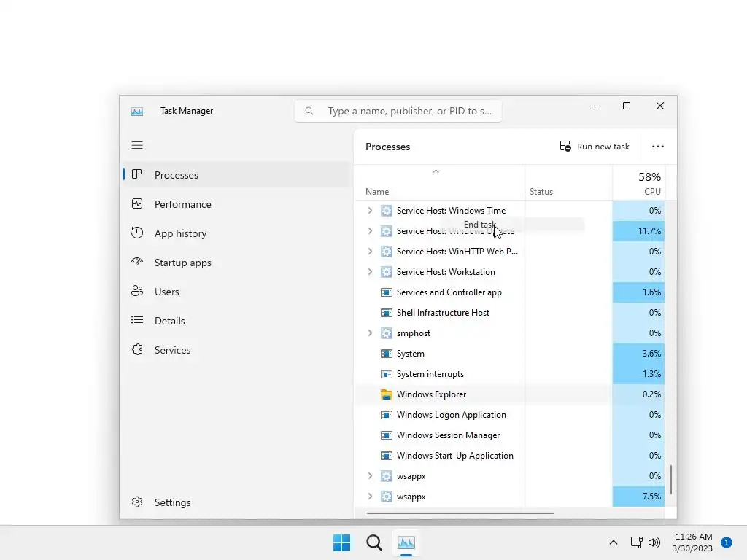Open the notification badge in taskbar

(x=727, y=542)
